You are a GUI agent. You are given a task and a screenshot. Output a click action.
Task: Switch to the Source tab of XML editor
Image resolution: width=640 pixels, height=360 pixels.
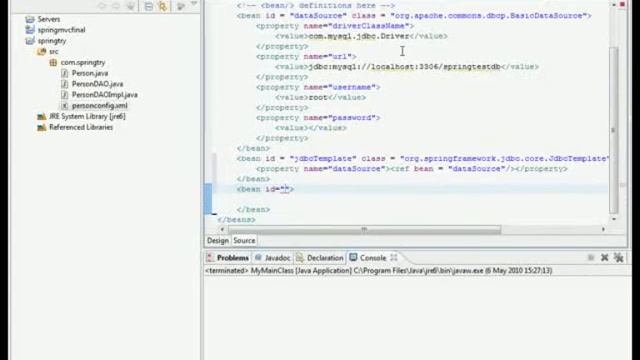(x=244, y=240)
